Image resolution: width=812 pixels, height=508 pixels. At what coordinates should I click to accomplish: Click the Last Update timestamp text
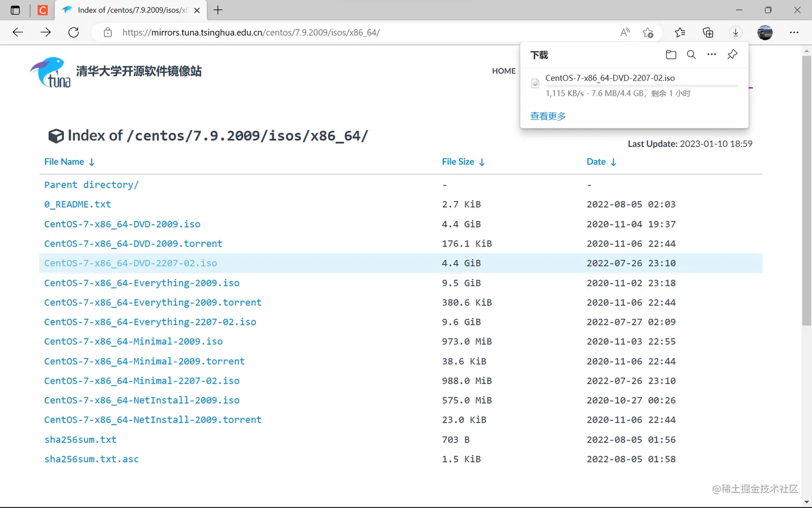tap(690, 144)
